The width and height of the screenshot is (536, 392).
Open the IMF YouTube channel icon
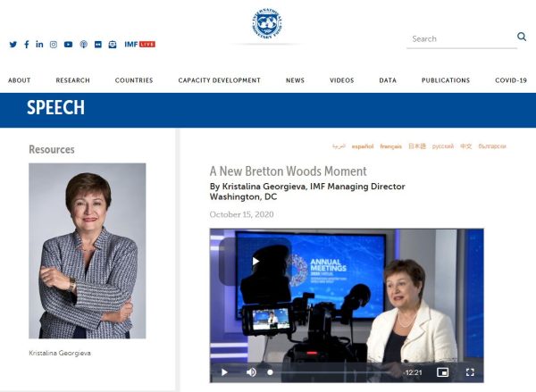coord(69,45)
